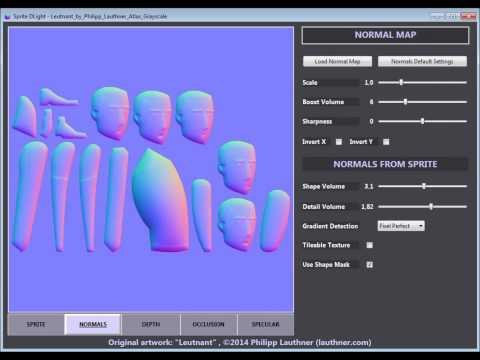Adjust the Sharpness slider
This screenshot has height=360, width=480.
click(422, 121)
